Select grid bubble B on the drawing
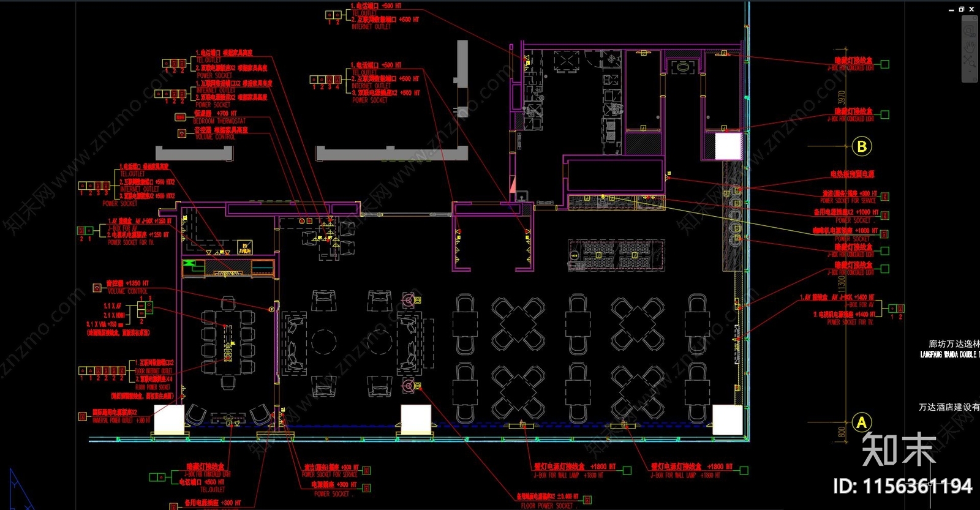The image size is (980, 510). (x=862, y=146)
